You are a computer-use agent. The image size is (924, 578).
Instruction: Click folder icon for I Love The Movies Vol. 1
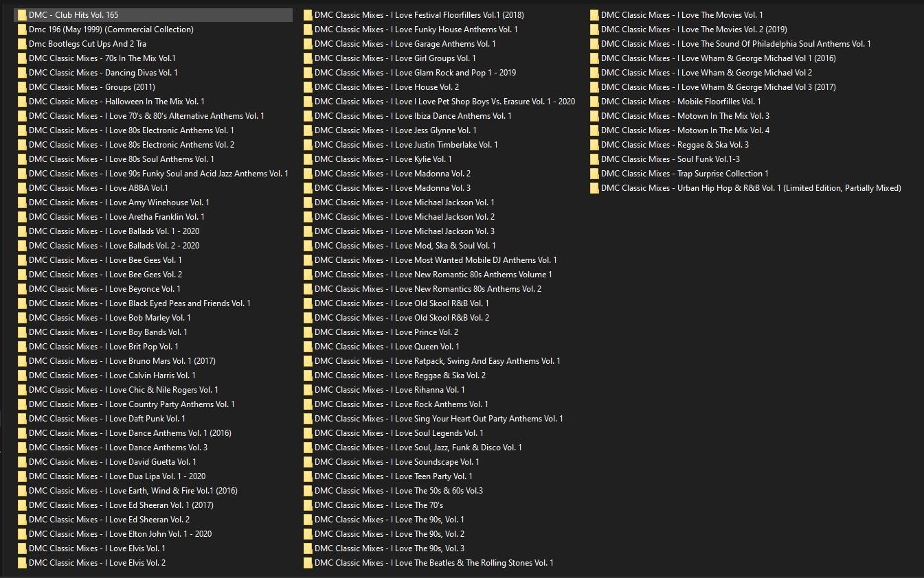[594, 15]
